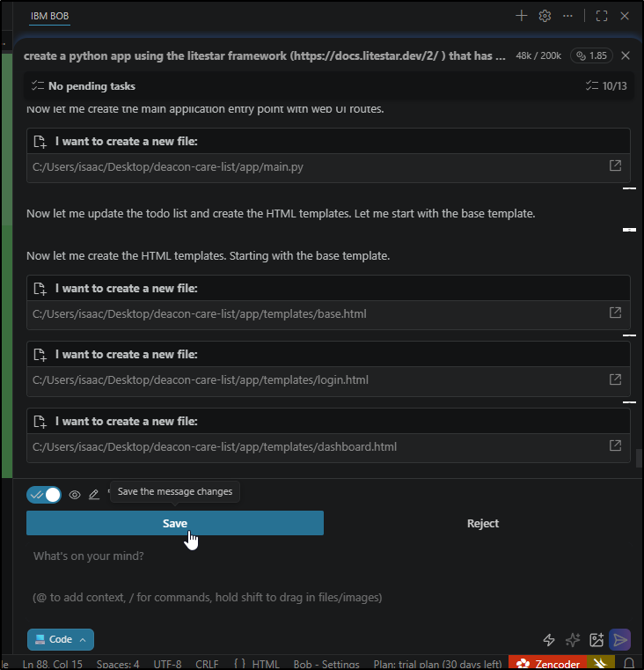Click the collapsed marker below base.html block
The height and width of the screenshot is (670, 644).
point(629,335)
